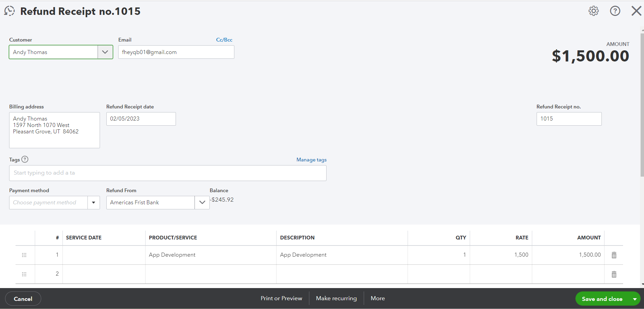Delete line 1 with trash icon
This screenshot has height=309, width=644.
point(614,255)
